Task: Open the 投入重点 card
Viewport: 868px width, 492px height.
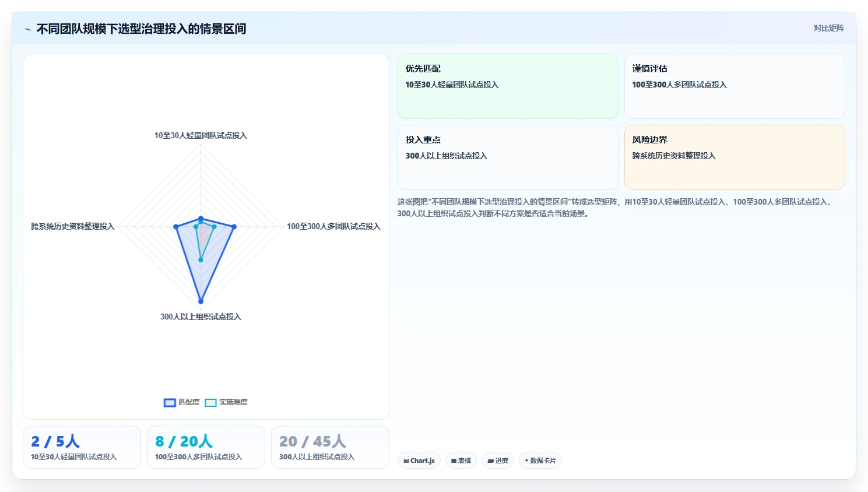Action: coord(508,157)
